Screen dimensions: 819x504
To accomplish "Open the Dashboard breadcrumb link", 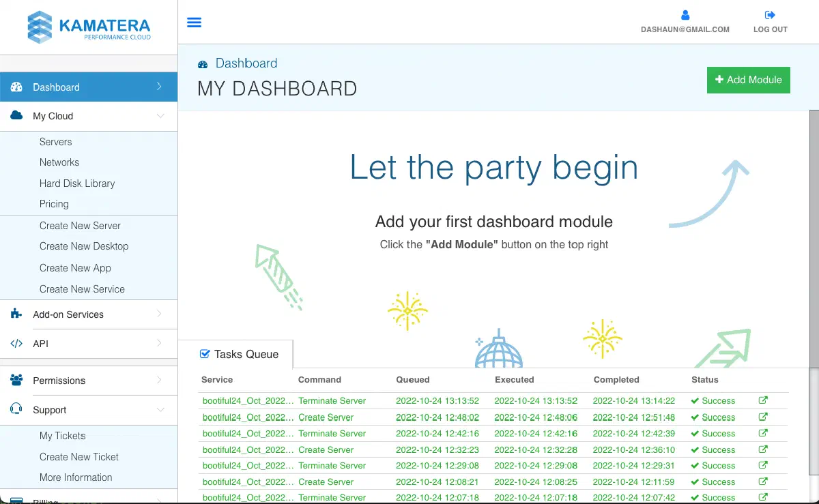I will 246,63.
